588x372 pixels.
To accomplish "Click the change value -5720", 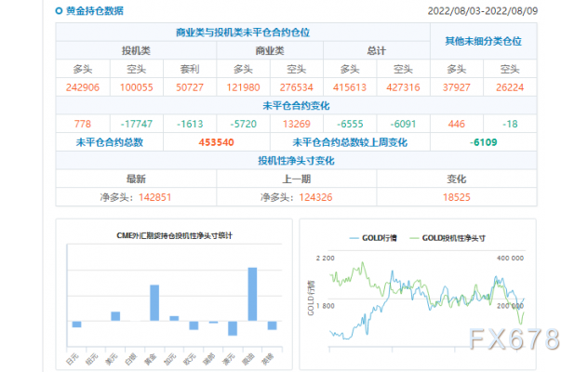I will [x=243, y=124].
